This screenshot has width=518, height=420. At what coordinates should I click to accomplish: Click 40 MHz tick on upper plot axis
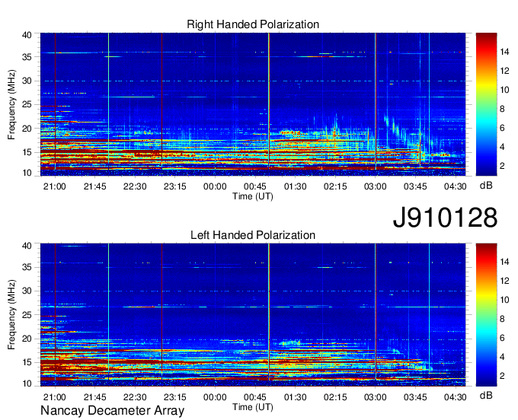(x=27, y=35)
